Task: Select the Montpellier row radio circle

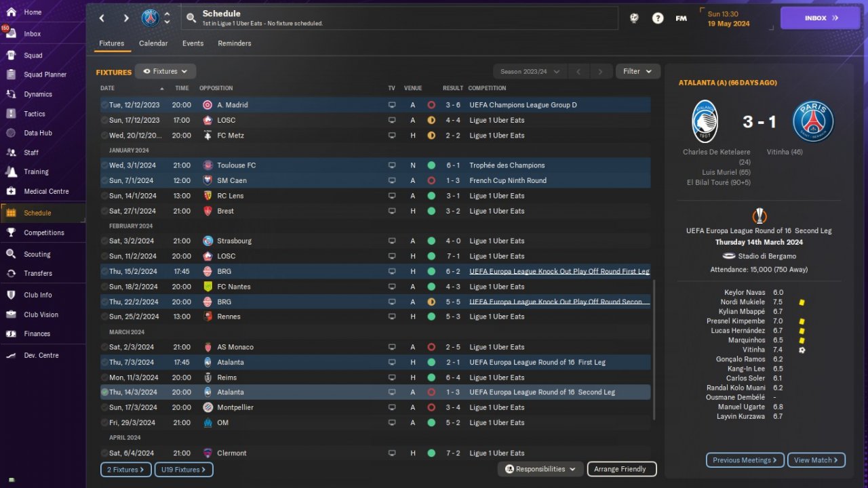Action: click(104, 407)
